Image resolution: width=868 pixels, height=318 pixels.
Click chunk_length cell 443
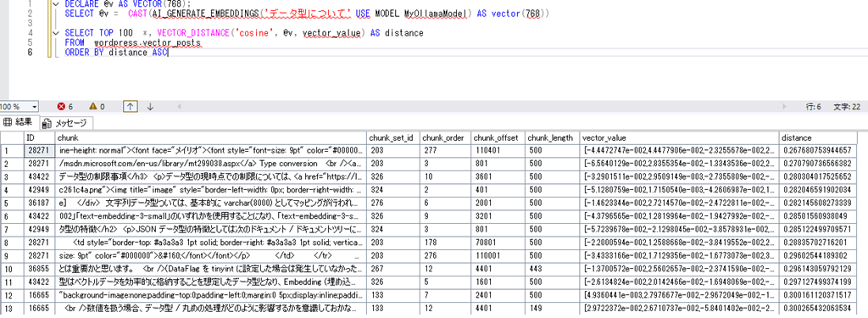[553, 269]
